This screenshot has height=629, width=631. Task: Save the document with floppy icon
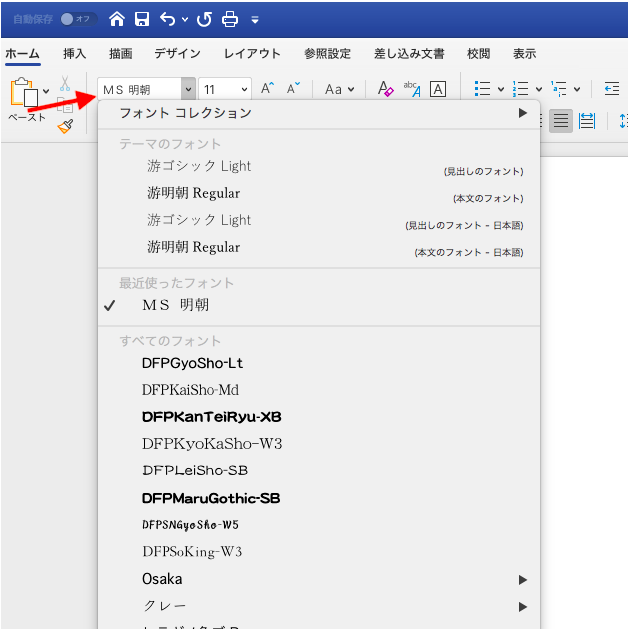(142, 19)
